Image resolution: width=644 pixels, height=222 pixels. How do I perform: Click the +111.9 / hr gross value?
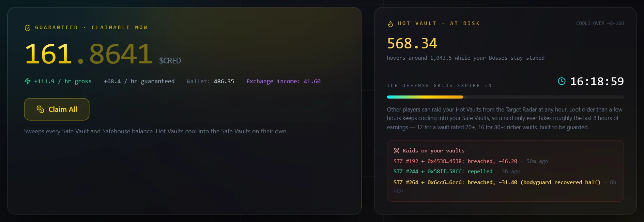click(63, 81)
